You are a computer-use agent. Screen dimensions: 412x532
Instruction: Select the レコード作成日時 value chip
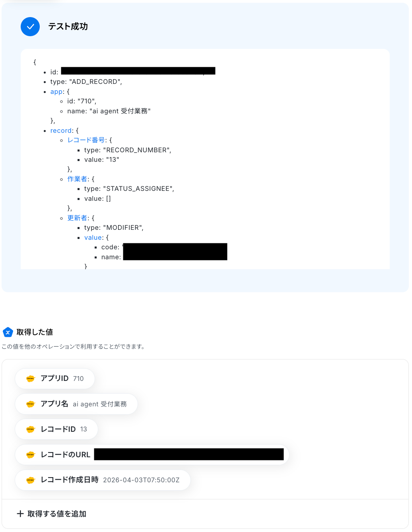[103, 480]
